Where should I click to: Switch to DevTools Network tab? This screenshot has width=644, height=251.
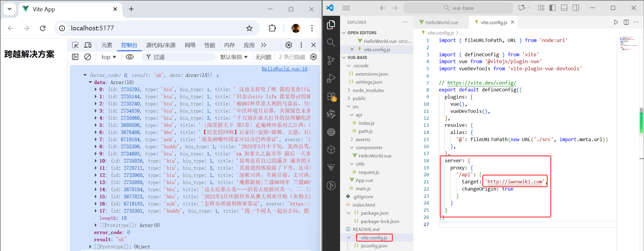tap(190, 45)
